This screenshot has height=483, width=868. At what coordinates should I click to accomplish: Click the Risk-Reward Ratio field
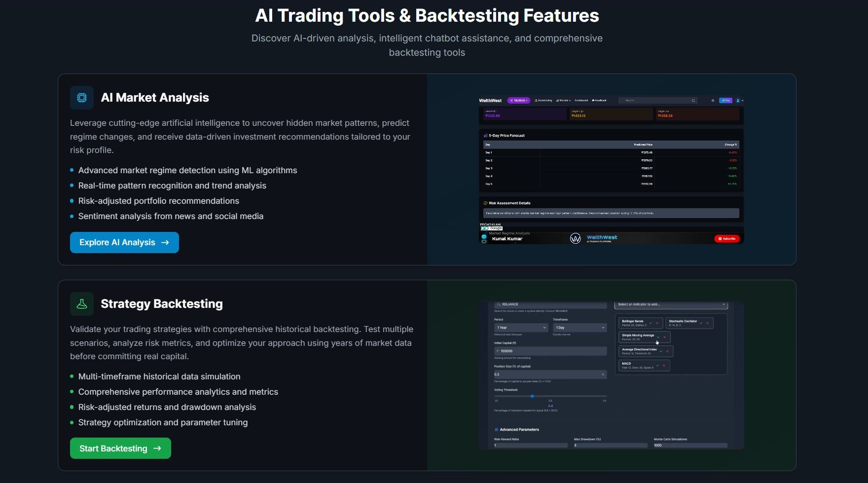tap(531, 446)
